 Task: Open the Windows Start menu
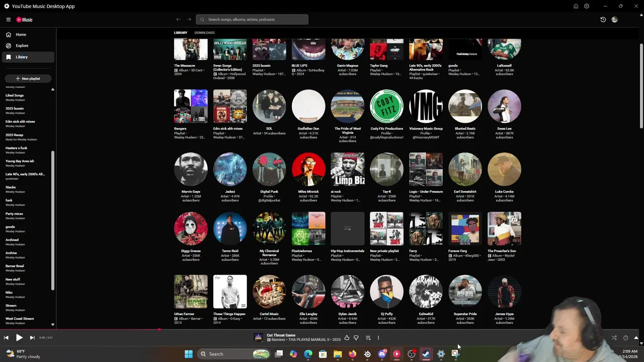point(189,354)
